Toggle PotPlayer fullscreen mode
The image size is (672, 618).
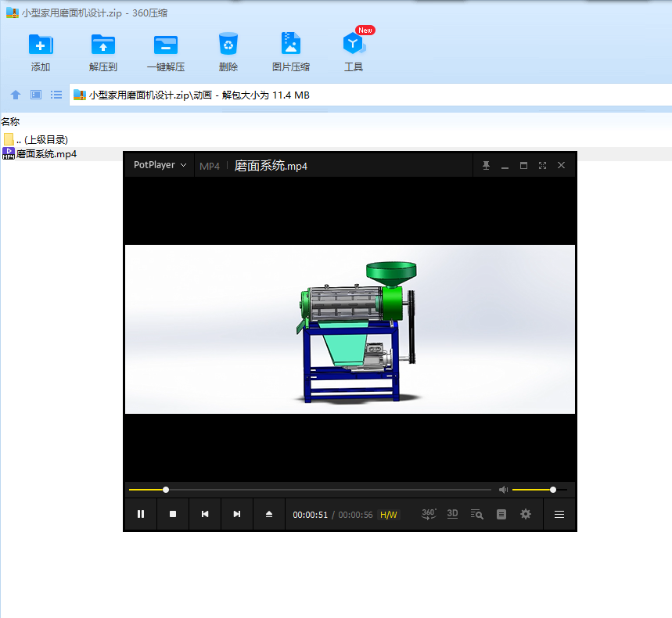pos(543,165)
